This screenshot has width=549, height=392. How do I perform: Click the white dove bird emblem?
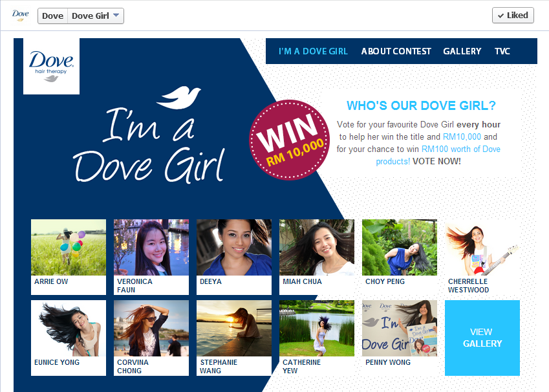click(x=178, y=97)
